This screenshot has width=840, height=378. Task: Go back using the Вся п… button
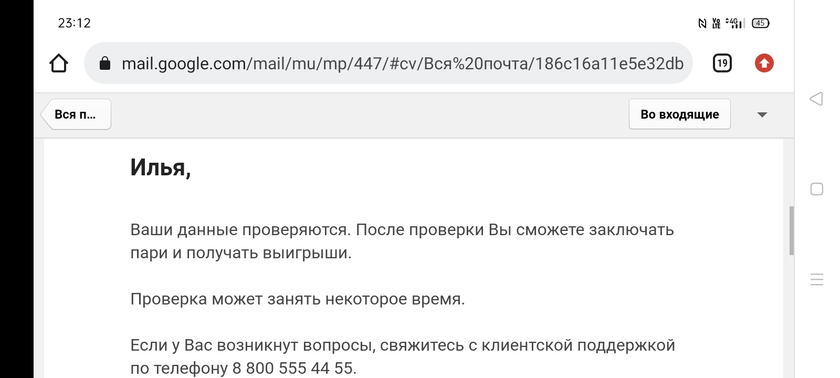[x=76, y=115]
